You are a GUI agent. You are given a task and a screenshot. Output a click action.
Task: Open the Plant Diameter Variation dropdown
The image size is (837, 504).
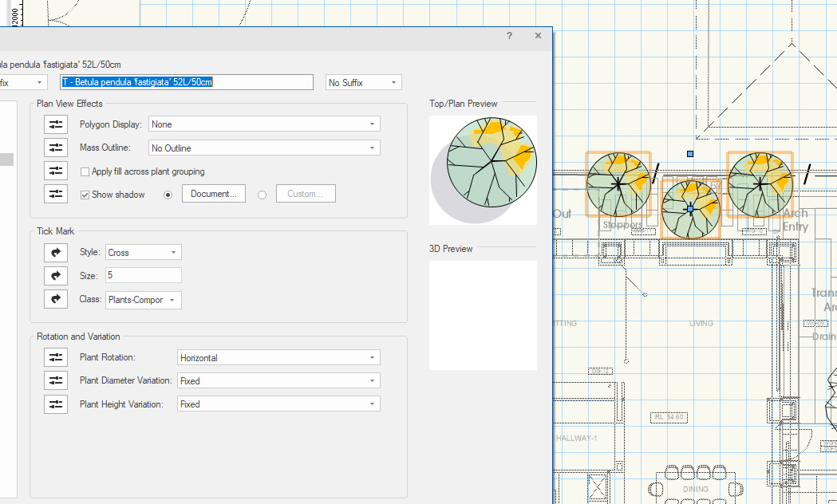pyautogui.click(x=278, y=381)
